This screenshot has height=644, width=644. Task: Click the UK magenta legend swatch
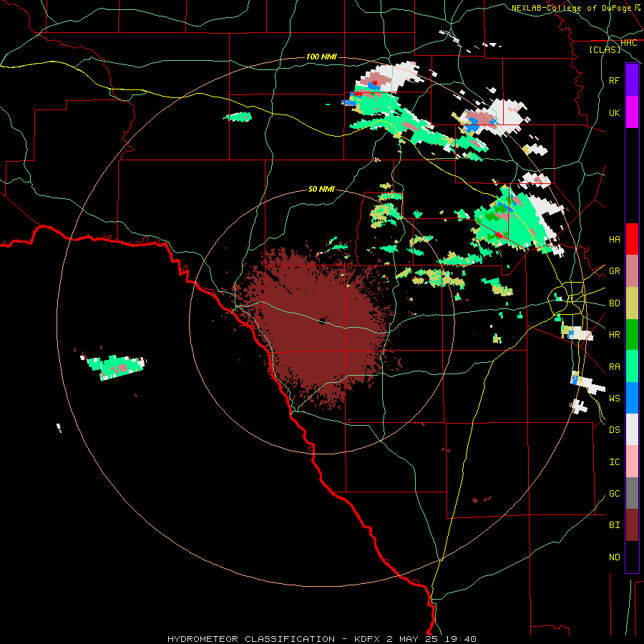pos(632,112)
